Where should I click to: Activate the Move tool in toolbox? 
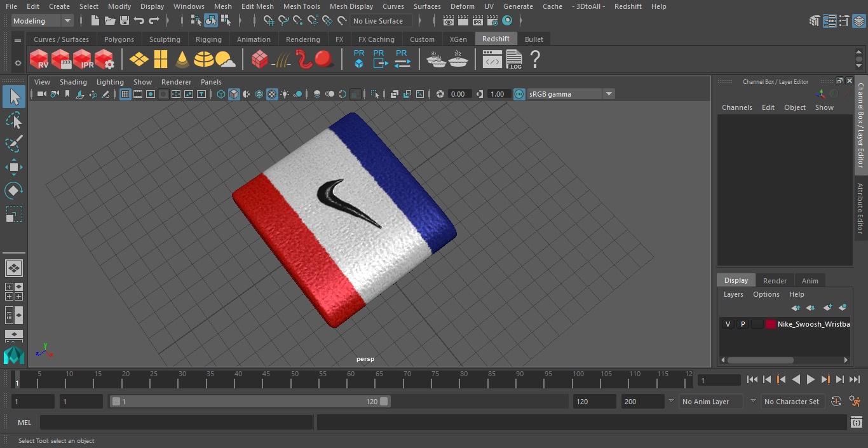coord(14,167)
